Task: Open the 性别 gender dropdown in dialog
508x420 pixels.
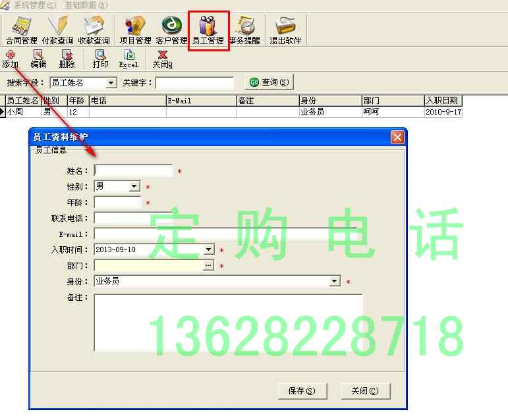Action: pos(134,187)
